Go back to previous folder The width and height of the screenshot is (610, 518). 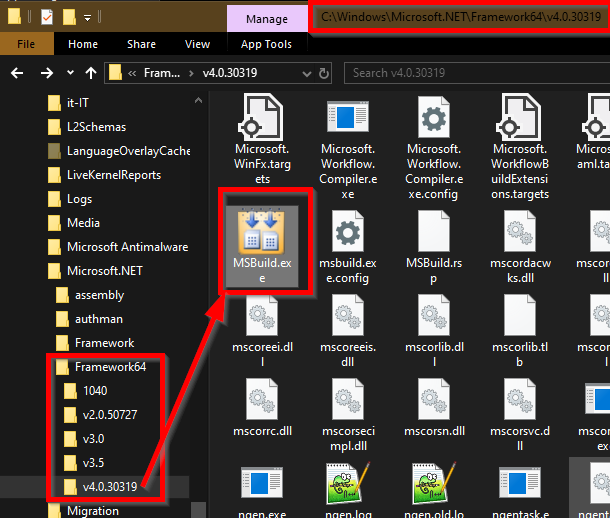17,73
